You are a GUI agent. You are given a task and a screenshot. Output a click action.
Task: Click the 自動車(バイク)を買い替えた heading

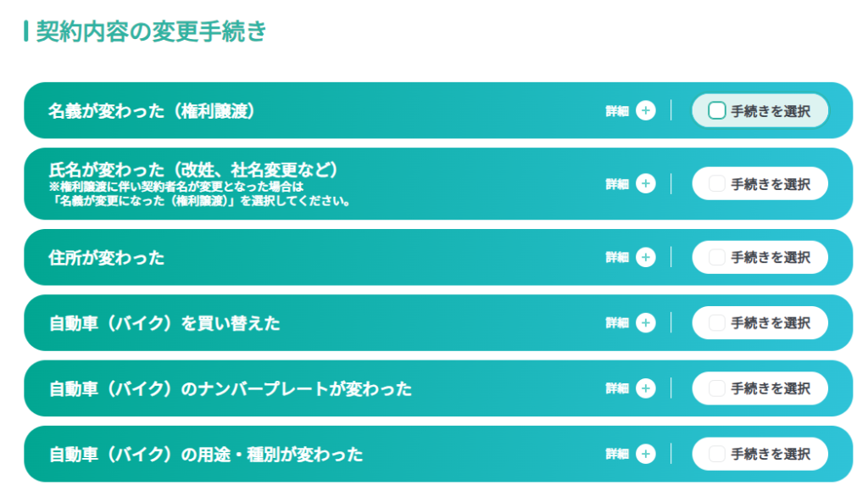click(x=164, y=323)
